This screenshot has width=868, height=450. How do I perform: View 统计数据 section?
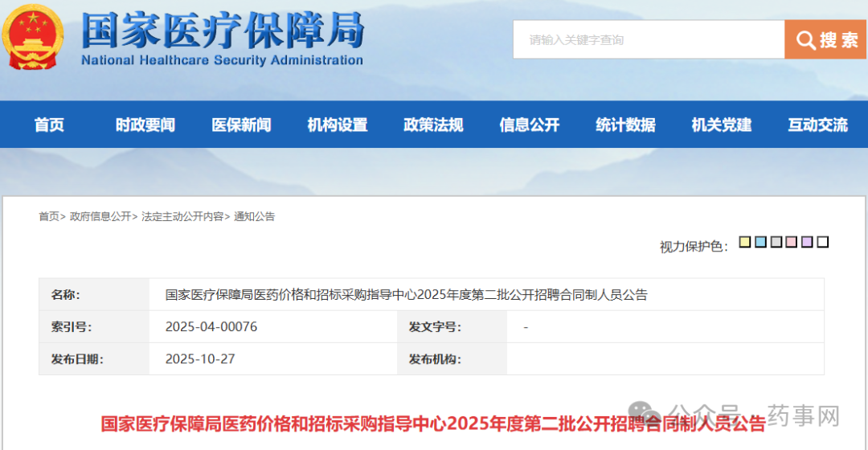click(625, 125)
